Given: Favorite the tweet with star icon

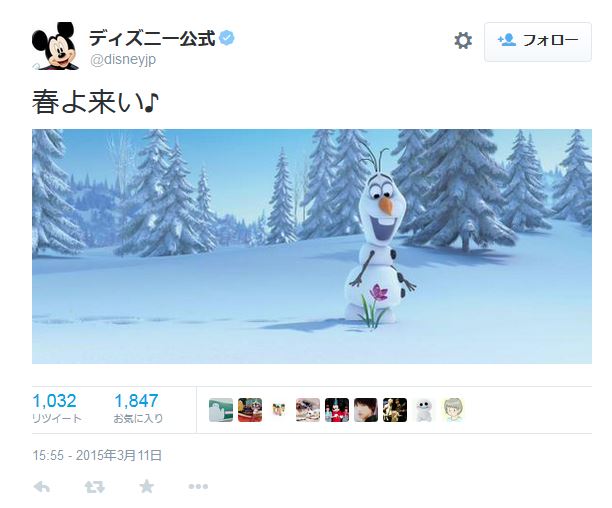Looking at the screenshot, I should 146,487.
